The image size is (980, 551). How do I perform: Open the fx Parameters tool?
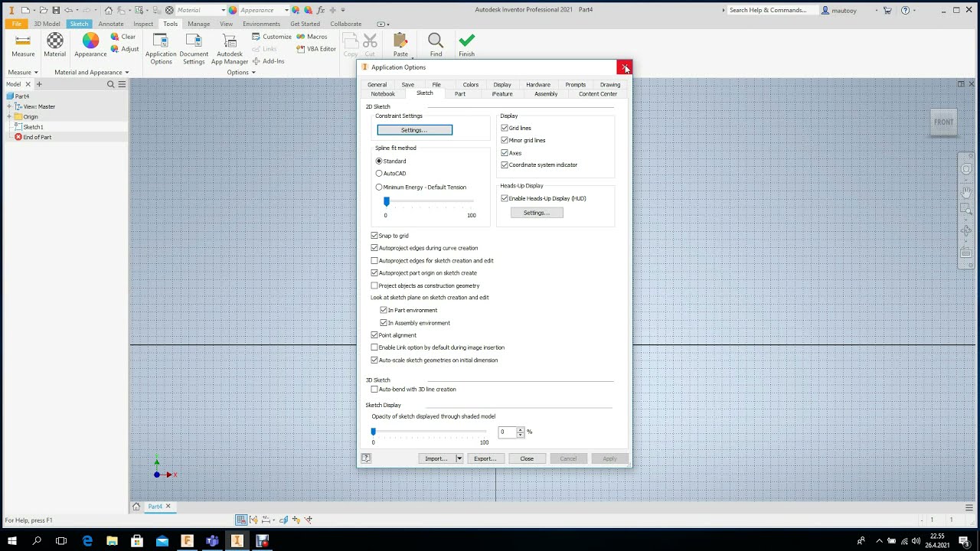(320, 10)
